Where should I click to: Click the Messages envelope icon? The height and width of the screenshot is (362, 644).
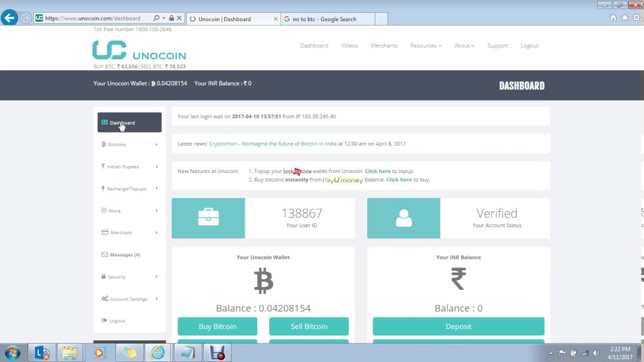click(x=105, y=255)
